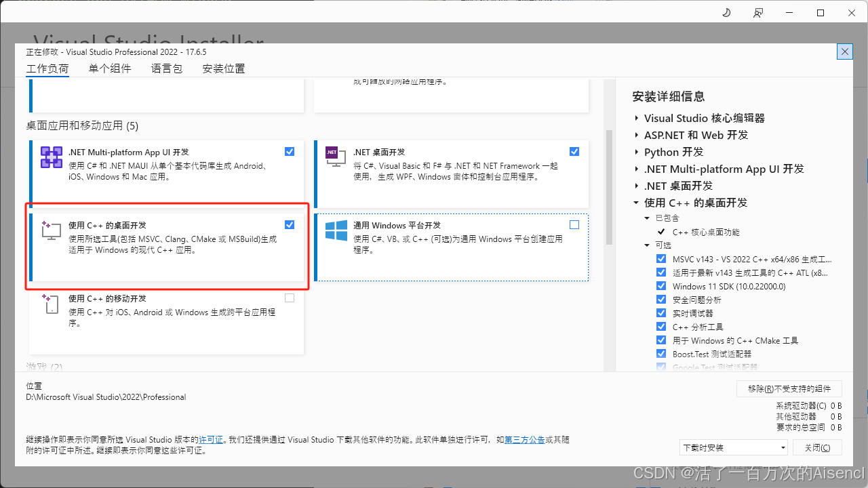The image size is (868, 488).
Task: Click the 桌面应用和移动应用 (5) heading
Action: [x=82, y=125]
